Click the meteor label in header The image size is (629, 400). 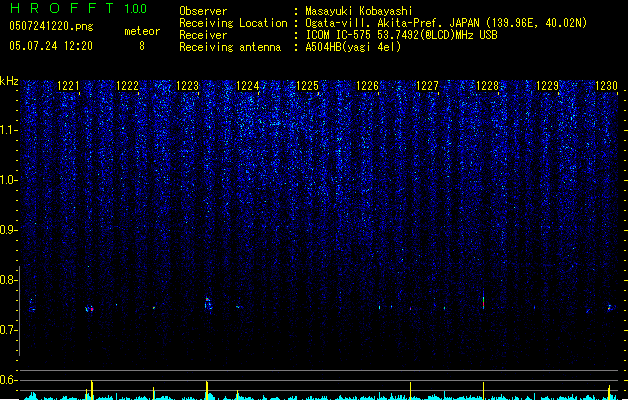click(x=142, y=31)
